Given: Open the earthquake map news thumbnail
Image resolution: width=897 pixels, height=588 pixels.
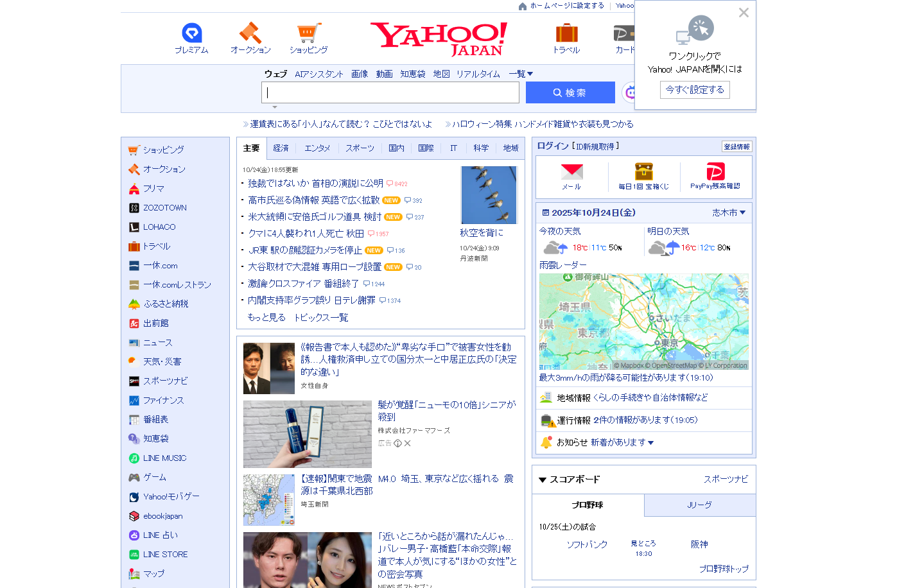Looking at the screenshot, I should coord(269,500).
